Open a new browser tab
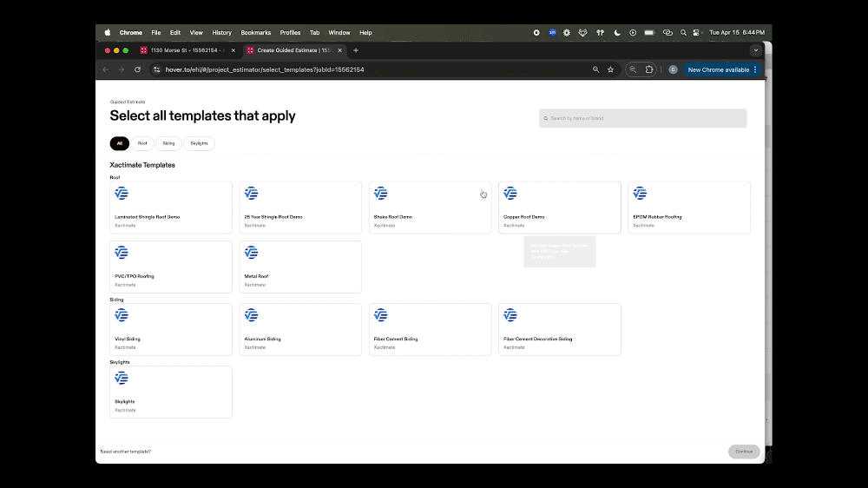Screen dimensions: 868x488 pos(356,50)
